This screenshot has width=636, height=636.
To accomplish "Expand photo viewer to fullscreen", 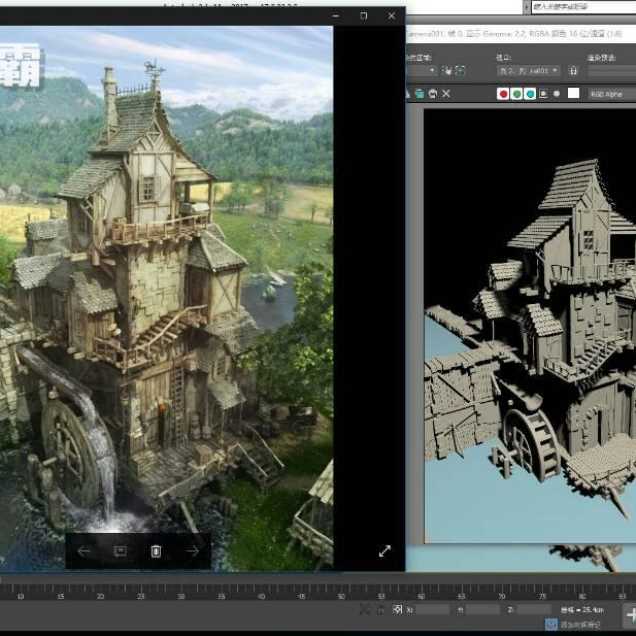I will pyautogui.click(x=385, y=551).
